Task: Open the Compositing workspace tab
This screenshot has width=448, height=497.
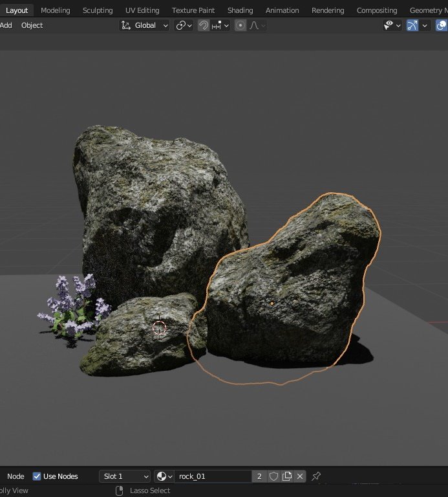Action: (x=377, y=10)
